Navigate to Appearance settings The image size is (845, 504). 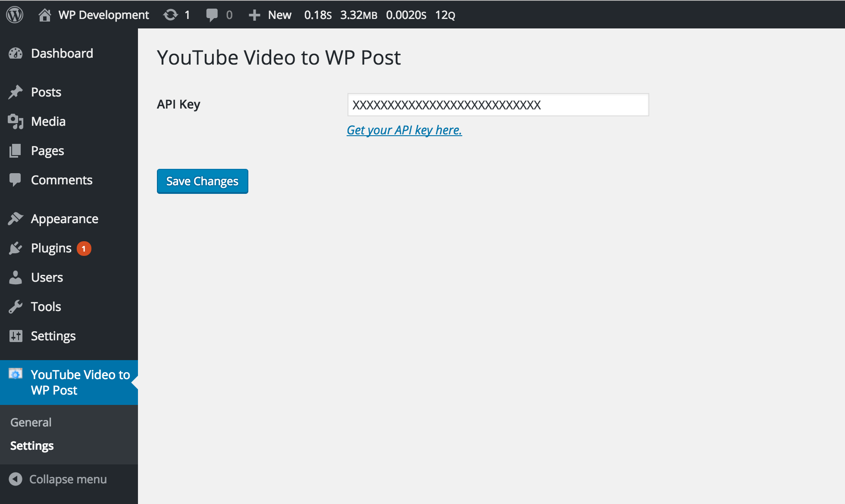(x=64, y=218)
